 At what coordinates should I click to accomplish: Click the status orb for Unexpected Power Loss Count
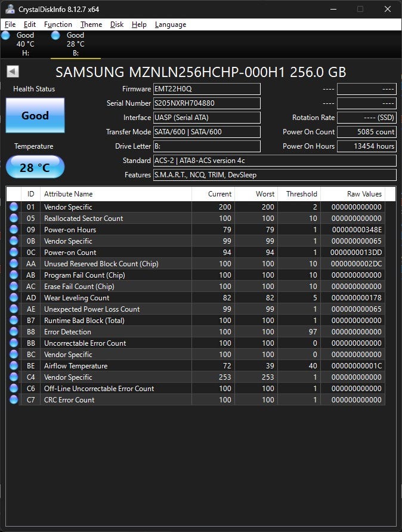coord(14,309)
